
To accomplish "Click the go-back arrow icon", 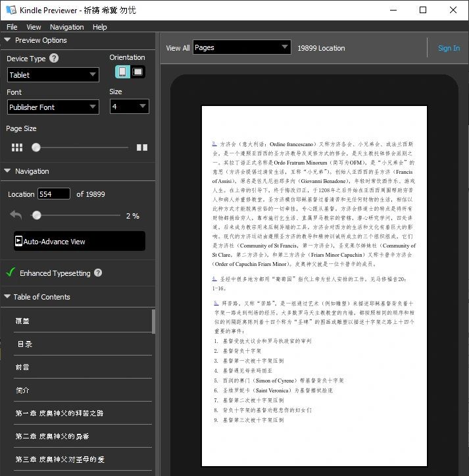I will (x=16, y=215).
